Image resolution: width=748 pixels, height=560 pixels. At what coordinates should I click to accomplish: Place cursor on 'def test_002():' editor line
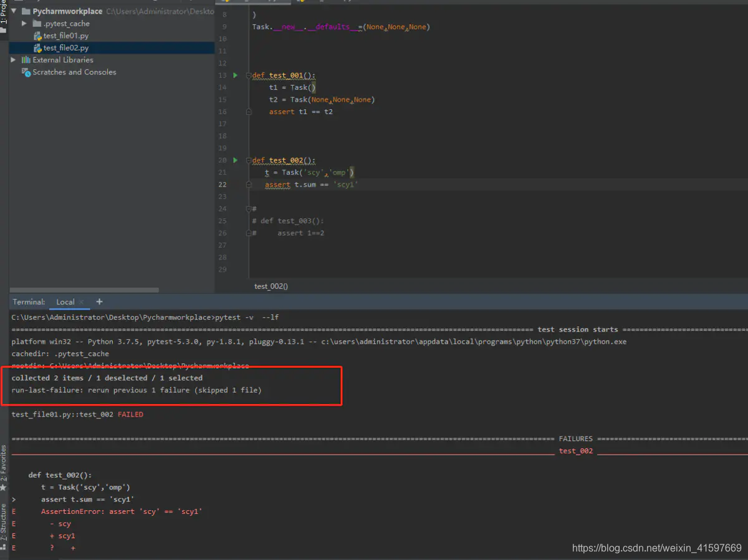click(x=284, y=160)
